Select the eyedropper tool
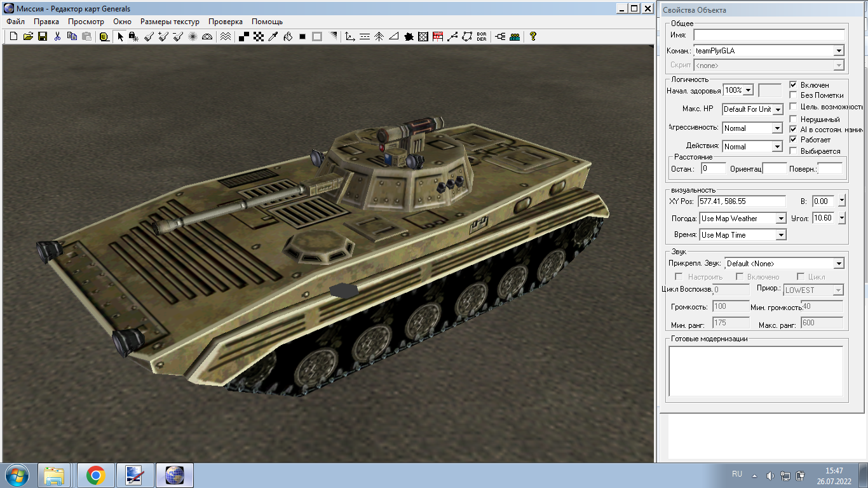Image resolution: width=868 pixels, height=488 pixels. click(x=273, y=36)
